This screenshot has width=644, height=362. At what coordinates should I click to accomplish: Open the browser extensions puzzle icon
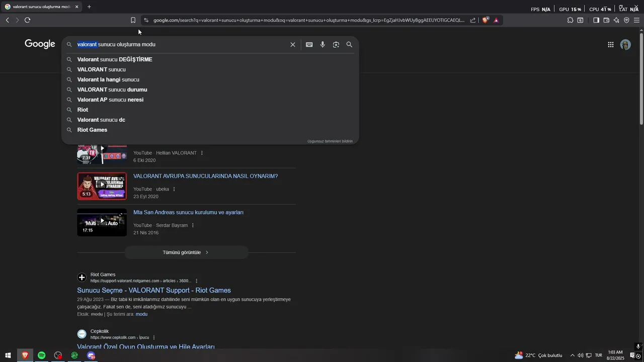tap(570, 20)
